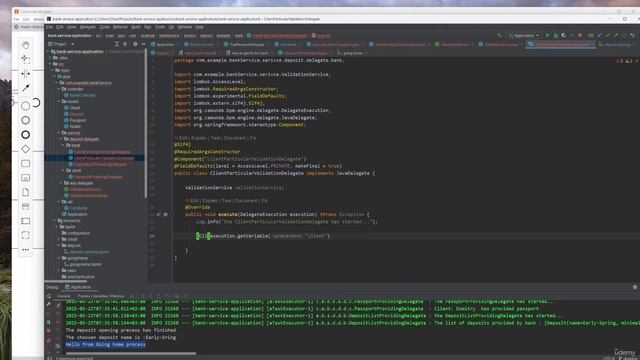Image resolution: width=640 pixels, height=360 pixels.
Task: Collapse the model package folder
Action: [x=59, y=101]
